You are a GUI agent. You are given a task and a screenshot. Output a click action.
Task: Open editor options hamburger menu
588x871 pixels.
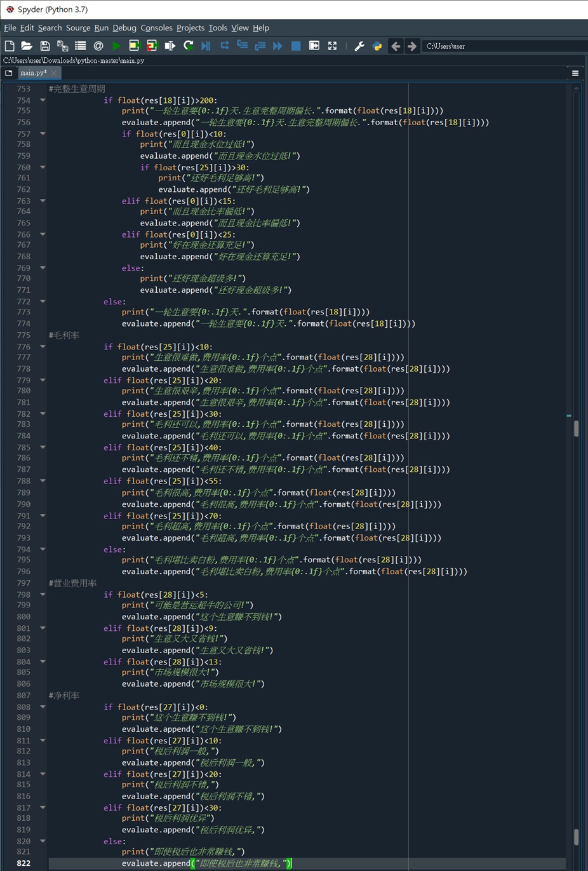tap(575, 73)
